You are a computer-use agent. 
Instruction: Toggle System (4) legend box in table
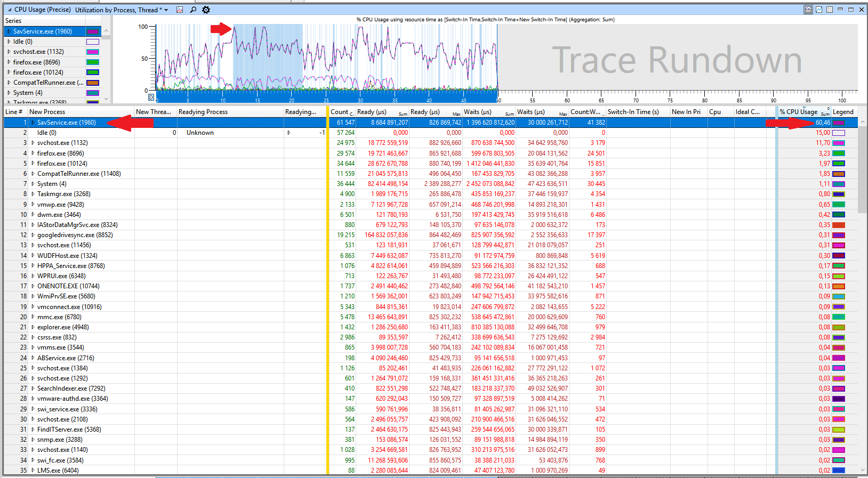tap(839, 184)
